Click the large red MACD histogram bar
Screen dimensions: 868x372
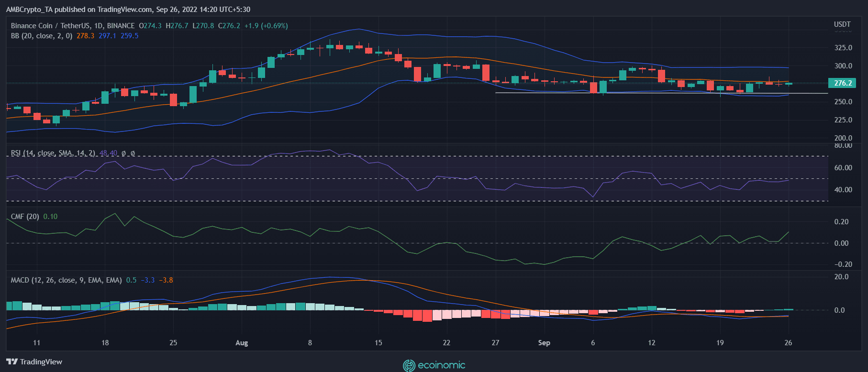pyautogui.click(x=427, y=316)
